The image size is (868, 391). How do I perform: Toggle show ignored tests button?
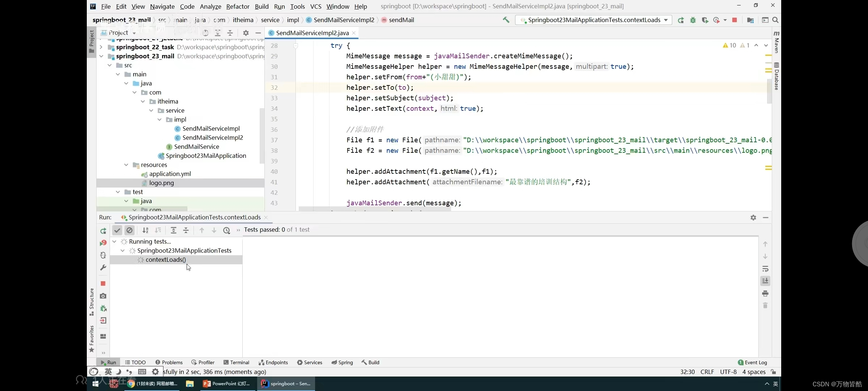click(x=129, y=230)
